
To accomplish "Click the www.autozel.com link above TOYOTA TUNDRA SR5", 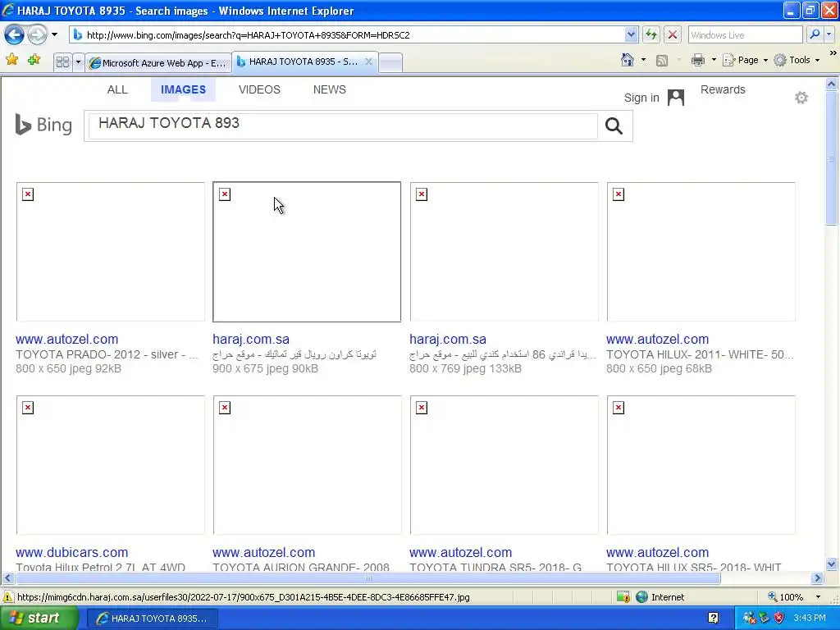I will pos(461,552).
